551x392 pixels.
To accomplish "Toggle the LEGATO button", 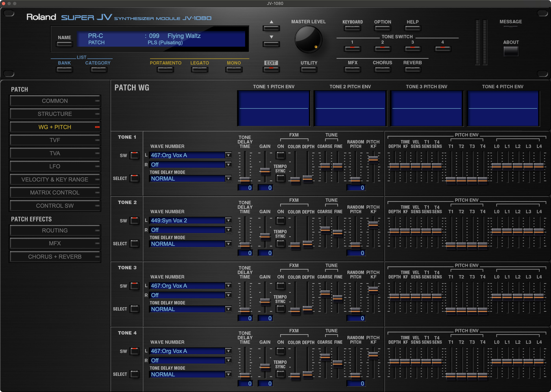I will pyautogui.click(x=200, y=70).
